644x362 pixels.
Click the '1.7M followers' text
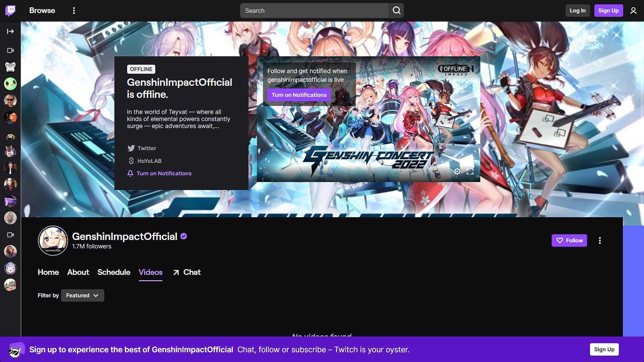[x=92, y=246]
